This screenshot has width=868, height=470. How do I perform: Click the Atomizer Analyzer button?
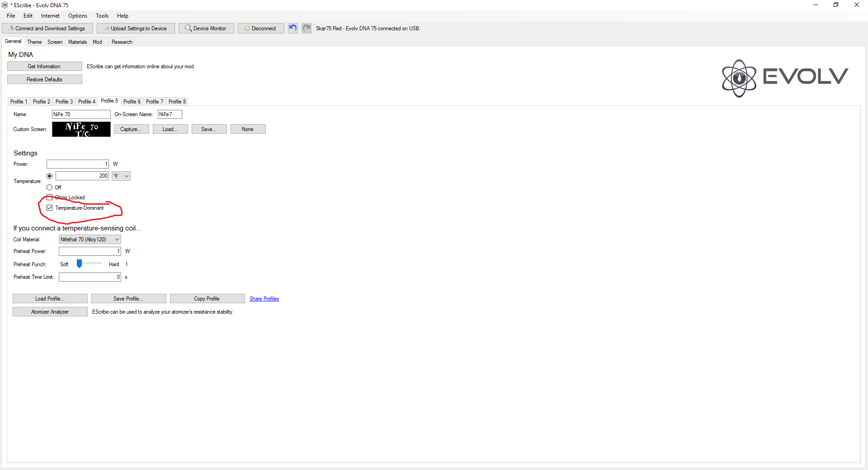tap(50, 312)
